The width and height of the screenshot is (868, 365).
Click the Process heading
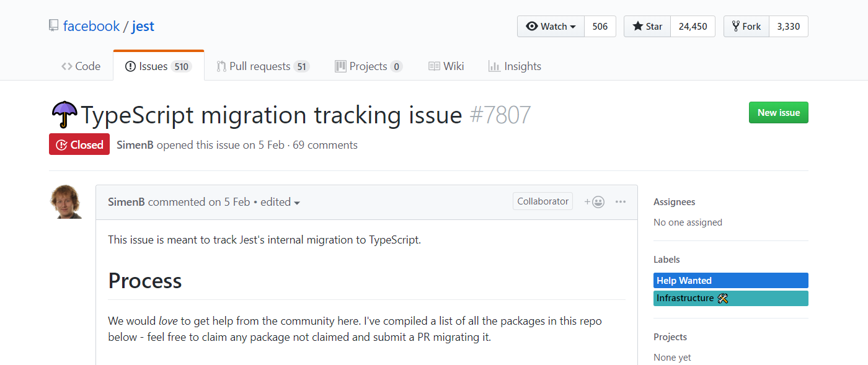(x=145, y=281)
